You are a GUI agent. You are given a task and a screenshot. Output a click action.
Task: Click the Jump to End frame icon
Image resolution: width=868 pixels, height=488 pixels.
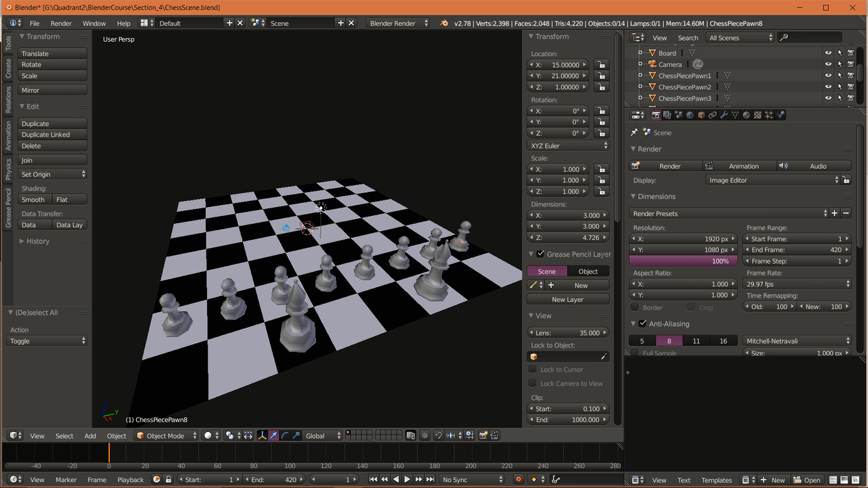click(x=430, y=480)
